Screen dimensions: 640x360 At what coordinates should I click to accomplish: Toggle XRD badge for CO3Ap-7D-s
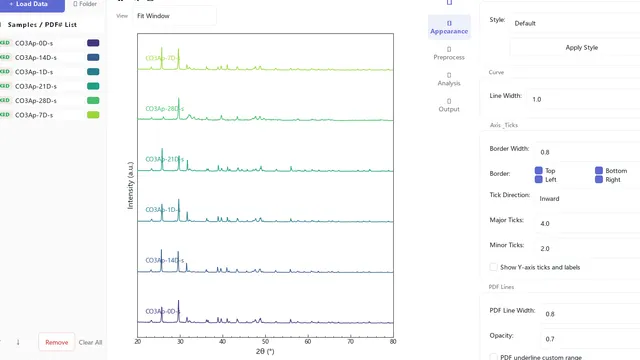5,115
